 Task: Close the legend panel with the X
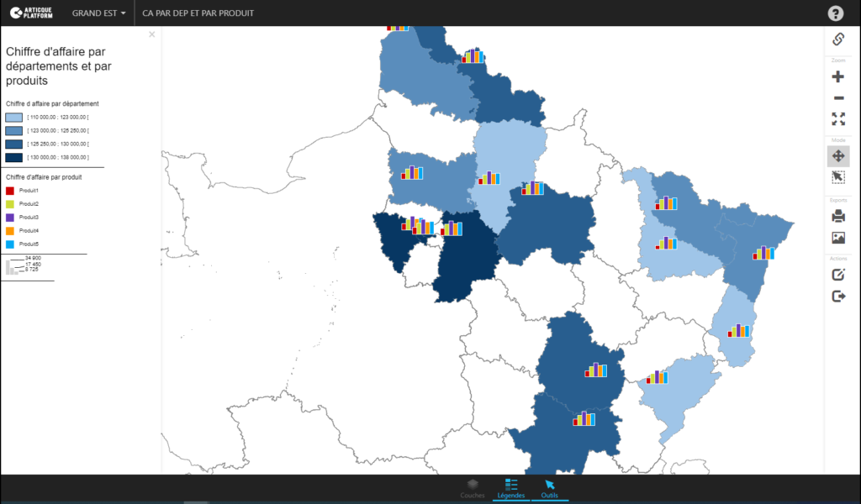151,34
